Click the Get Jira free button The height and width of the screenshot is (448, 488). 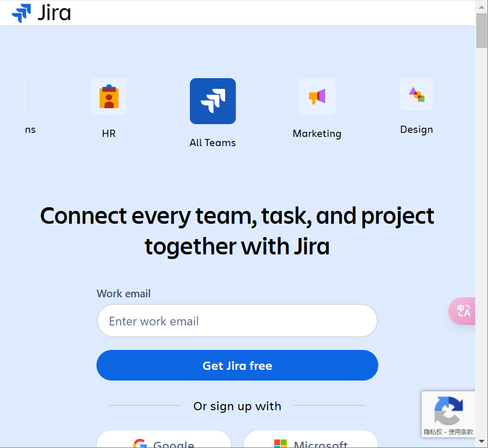point(237,365)
